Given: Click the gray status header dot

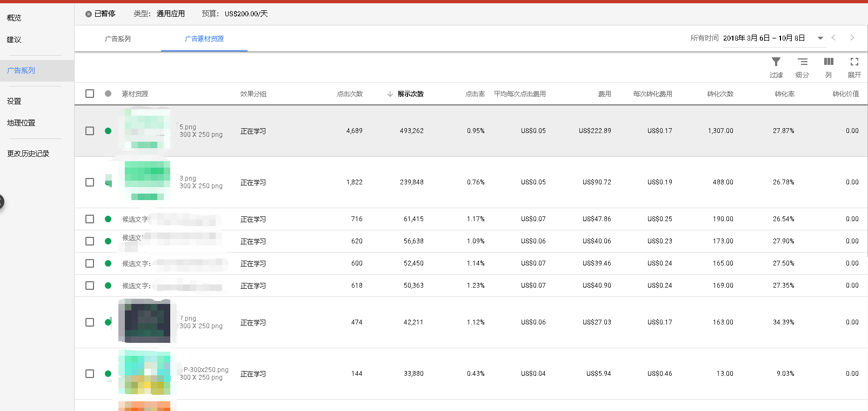Looking at the screenshot, I should 108,94.
